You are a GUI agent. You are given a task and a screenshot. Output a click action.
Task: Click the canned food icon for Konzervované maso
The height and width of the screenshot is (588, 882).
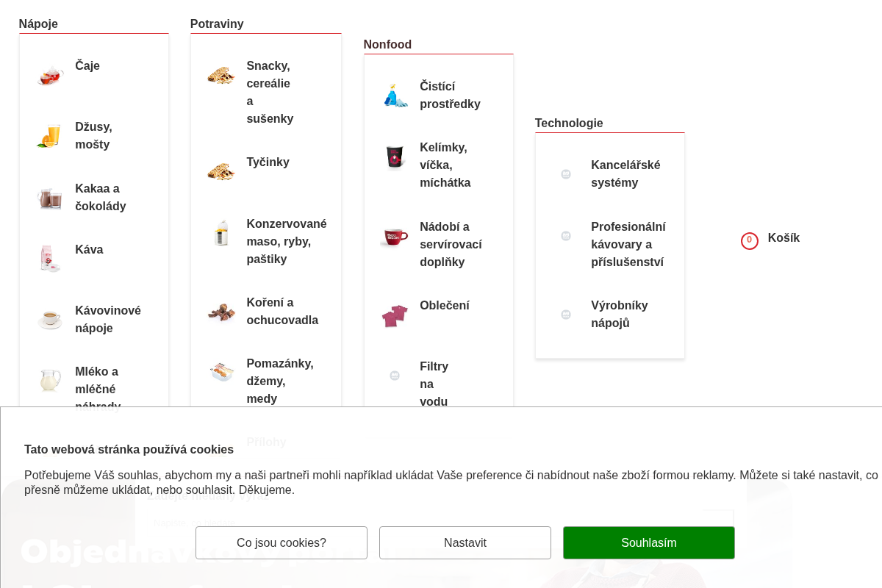click(221, 233)
